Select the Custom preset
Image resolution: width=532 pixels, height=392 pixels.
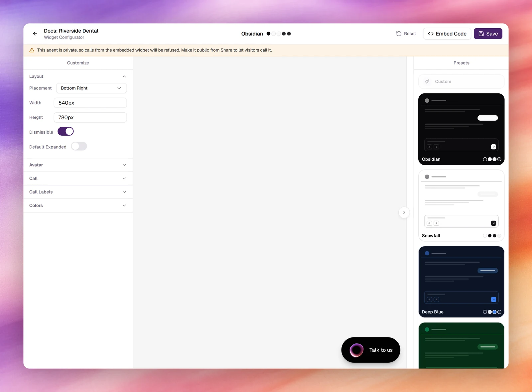(x=461, y=81)
